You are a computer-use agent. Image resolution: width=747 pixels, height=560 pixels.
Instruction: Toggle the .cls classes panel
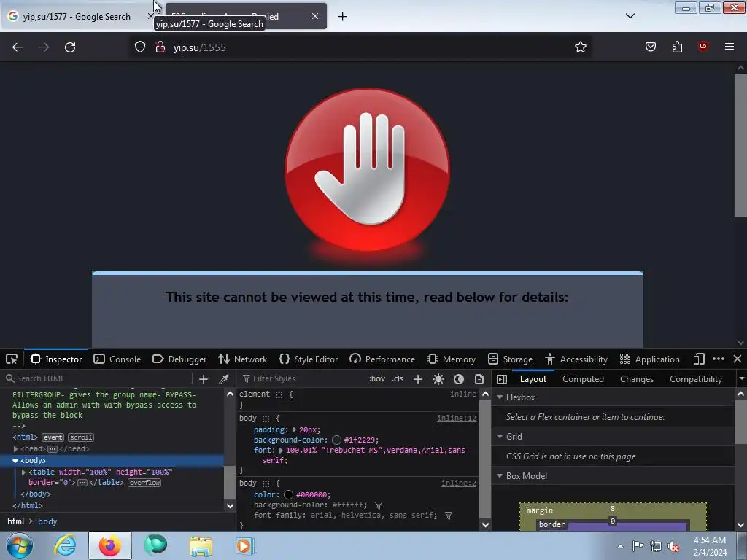(398, 378)
